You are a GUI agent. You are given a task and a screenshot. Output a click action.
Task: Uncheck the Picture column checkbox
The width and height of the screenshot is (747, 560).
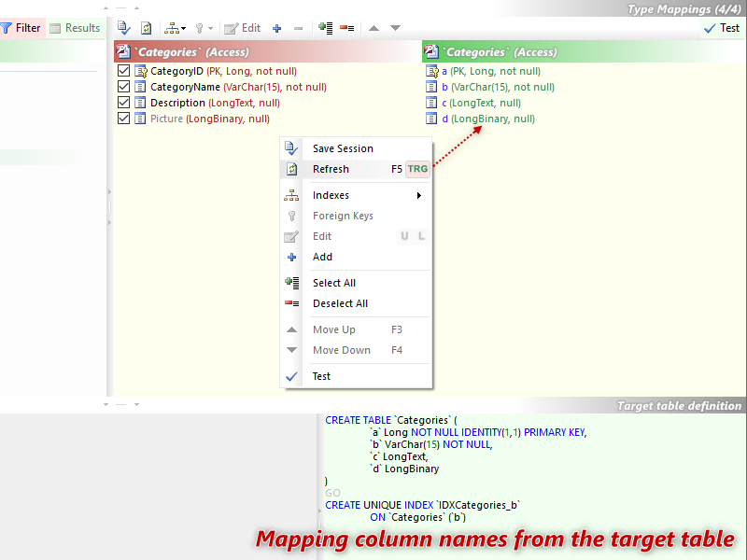123,119
